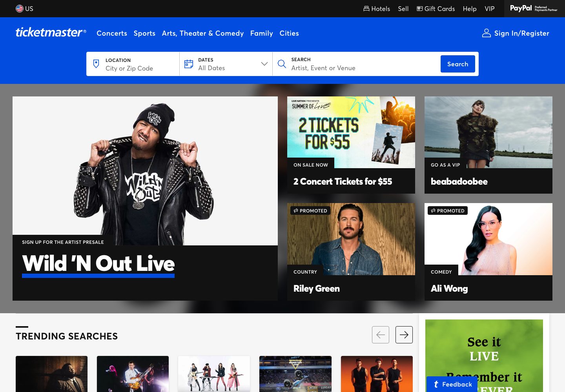Image resolution: width=565 pixels, height=392 pixels.
Task: Click the hotel bed icon
Action: coord(366,9)
